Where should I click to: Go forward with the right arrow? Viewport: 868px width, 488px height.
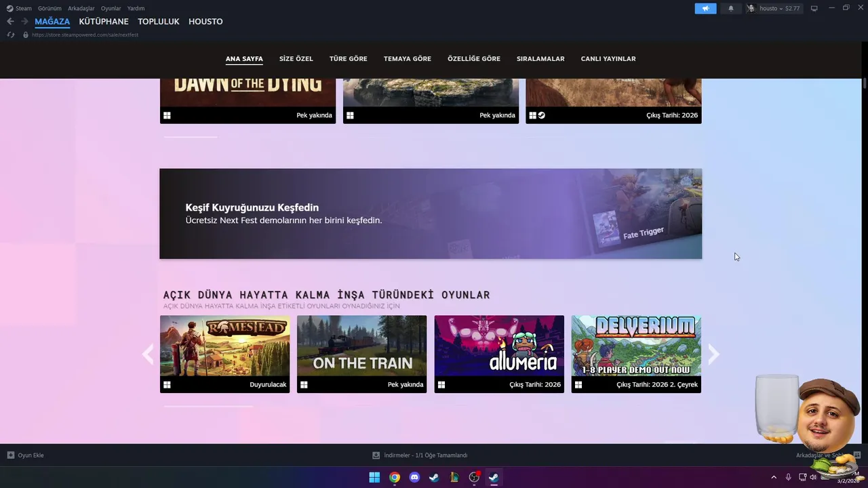click(24, 22)
